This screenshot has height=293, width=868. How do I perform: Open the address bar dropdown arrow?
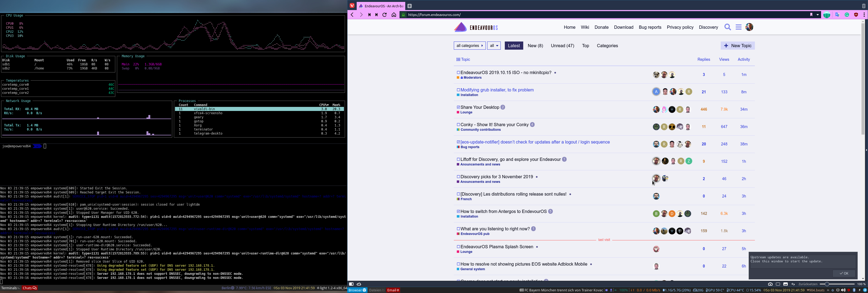coord(818,15)
